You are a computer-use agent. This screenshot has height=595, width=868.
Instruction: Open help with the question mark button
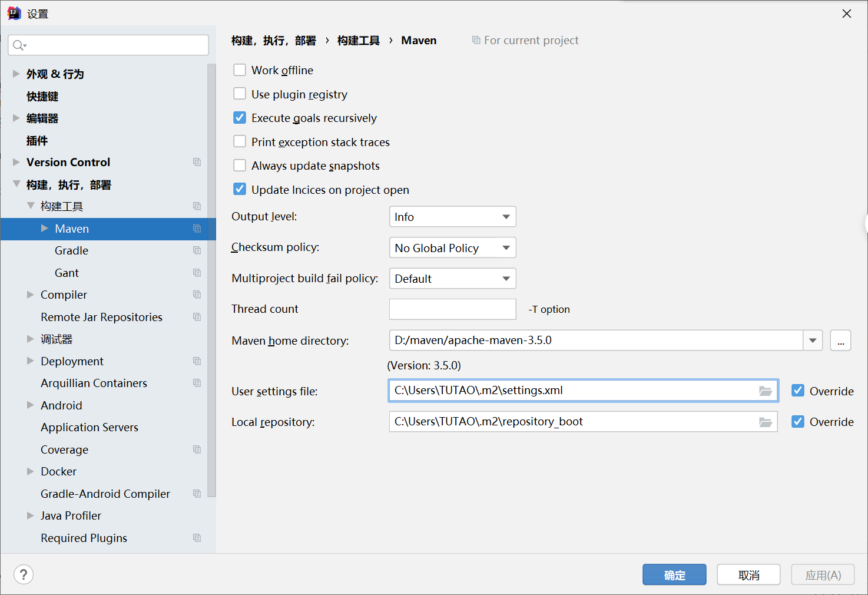[x=24, y=574]
